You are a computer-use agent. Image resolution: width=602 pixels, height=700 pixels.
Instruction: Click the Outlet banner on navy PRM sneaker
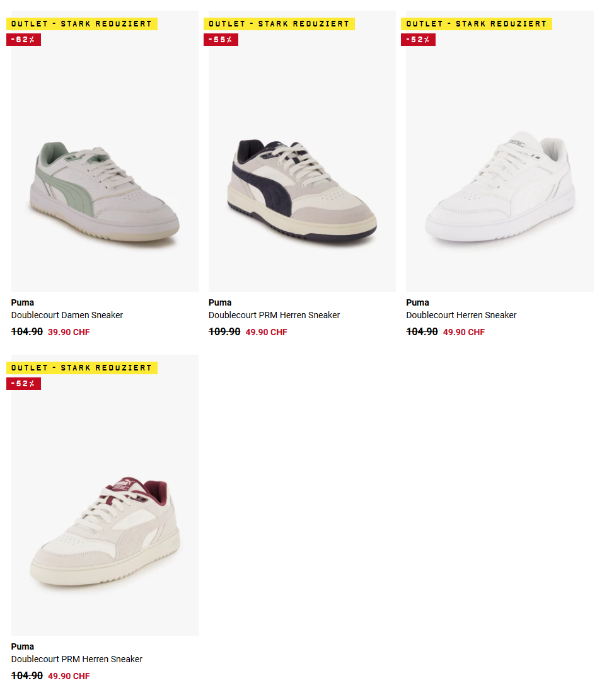pos(279,24)
